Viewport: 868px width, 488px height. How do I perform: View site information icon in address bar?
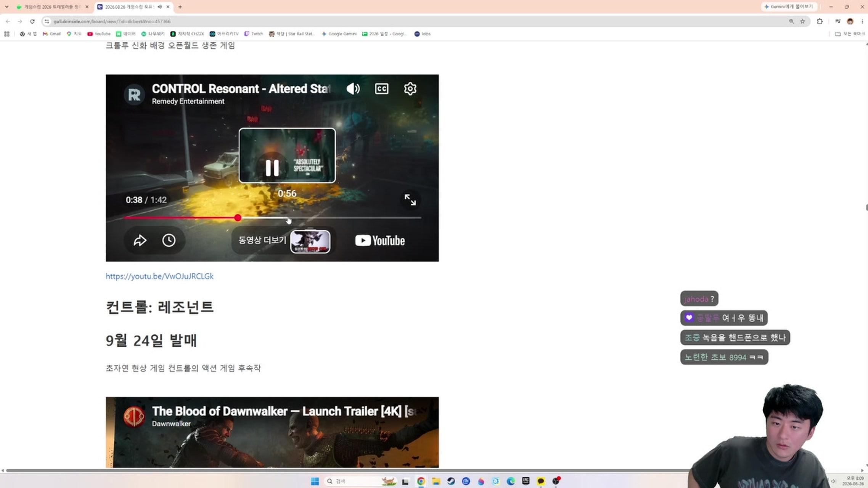tap(47, 21)
